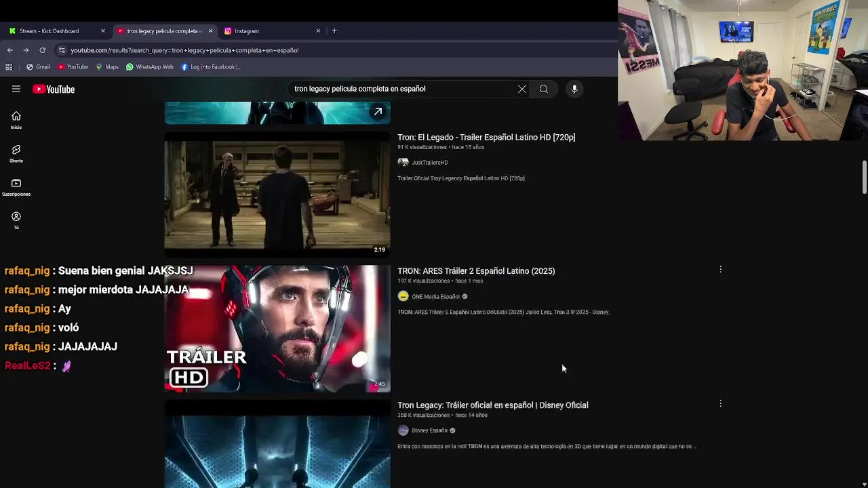Open ONE Media Español channel avatar

point(403,296)
